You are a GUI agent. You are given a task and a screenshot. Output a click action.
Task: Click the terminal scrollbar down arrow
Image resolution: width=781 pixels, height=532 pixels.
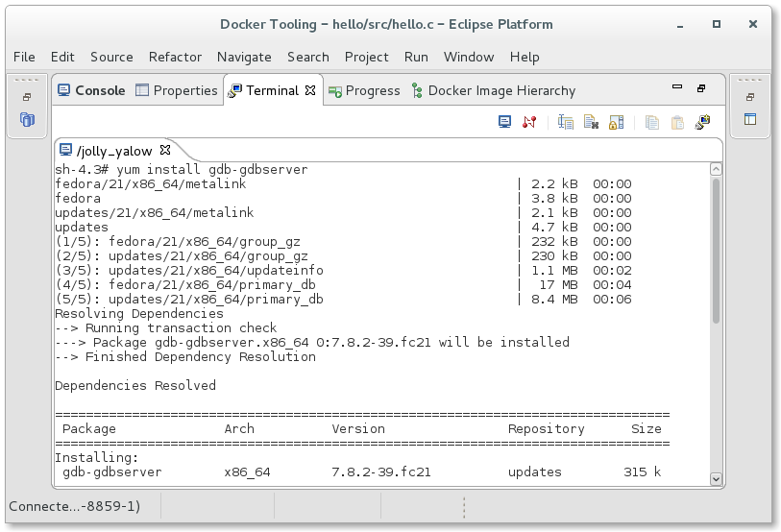[716, 478]
